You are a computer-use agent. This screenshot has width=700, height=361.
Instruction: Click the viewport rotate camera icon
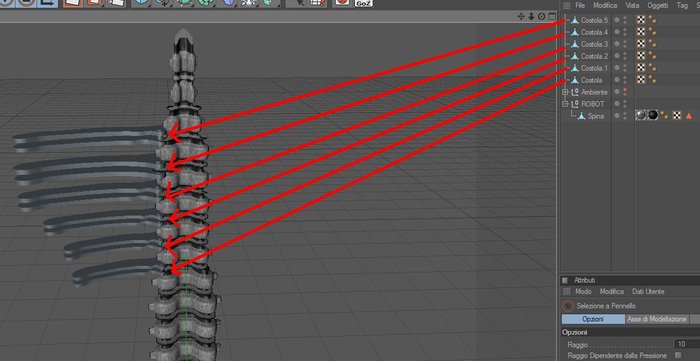click(x=542, y=16)
